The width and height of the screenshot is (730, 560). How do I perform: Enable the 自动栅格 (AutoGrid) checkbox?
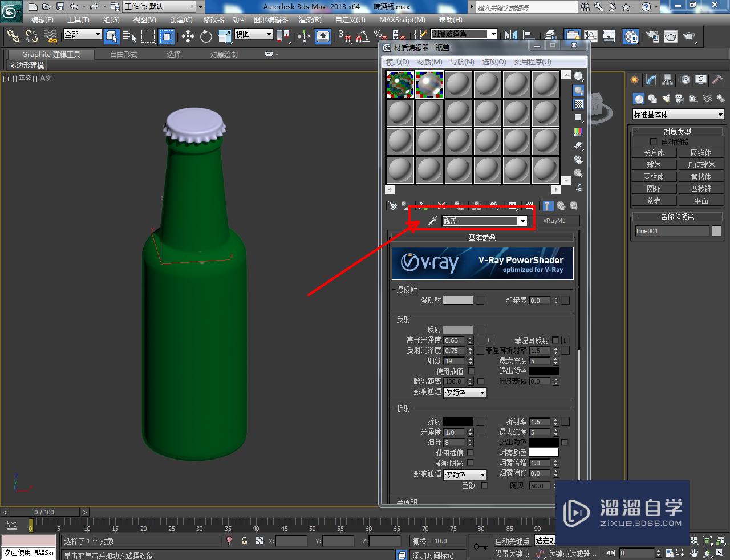click(654, 141)
